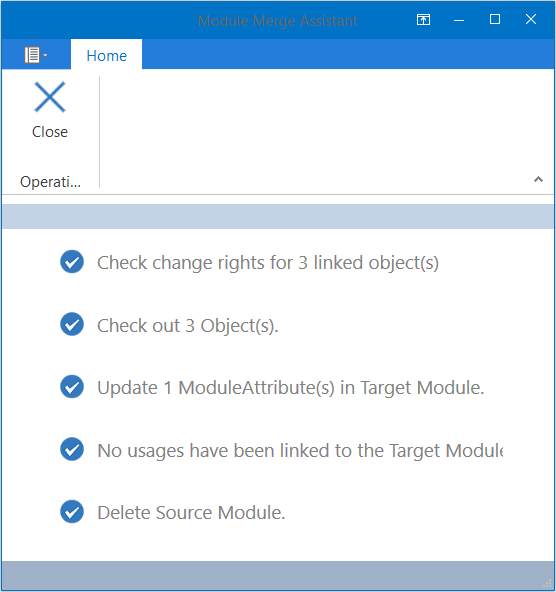Open the application menu icon
The width and height of the screenshot is (556, 592).
35,55
